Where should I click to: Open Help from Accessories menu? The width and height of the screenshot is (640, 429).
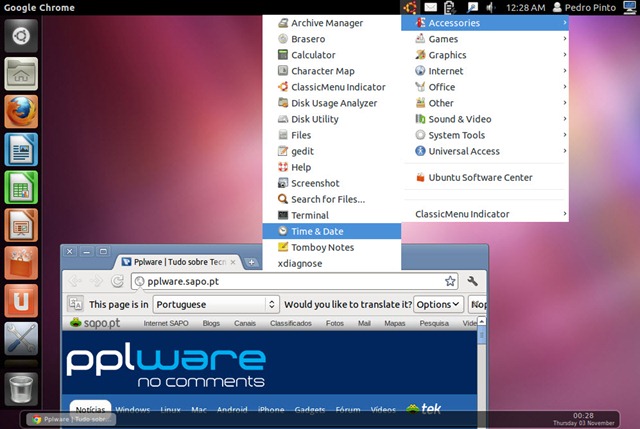tap(332, 167)
